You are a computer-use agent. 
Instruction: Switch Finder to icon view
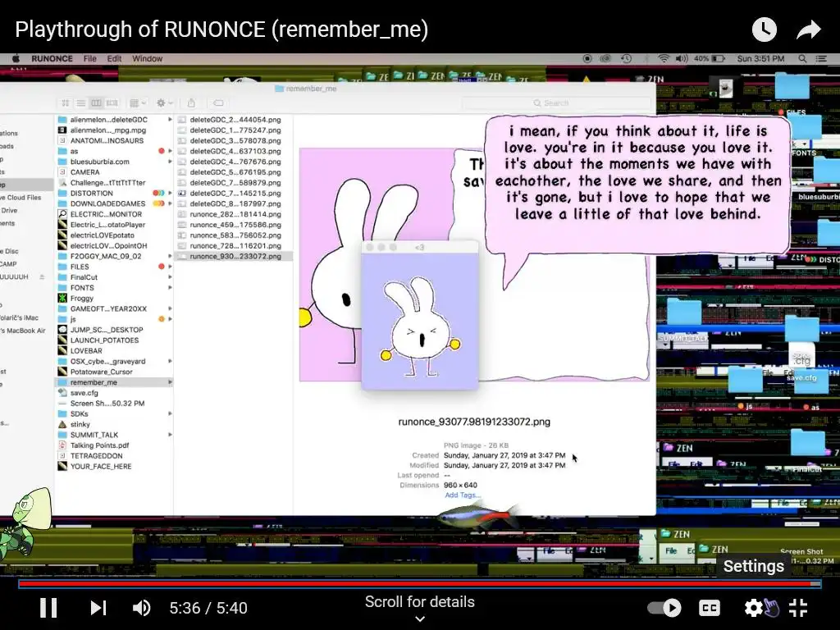[66, 103]
